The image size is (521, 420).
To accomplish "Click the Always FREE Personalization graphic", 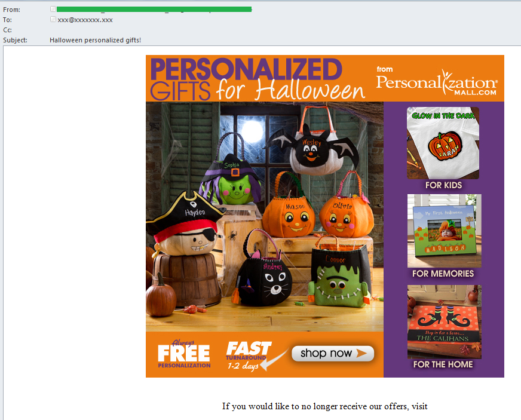I will tap(184, 354).
